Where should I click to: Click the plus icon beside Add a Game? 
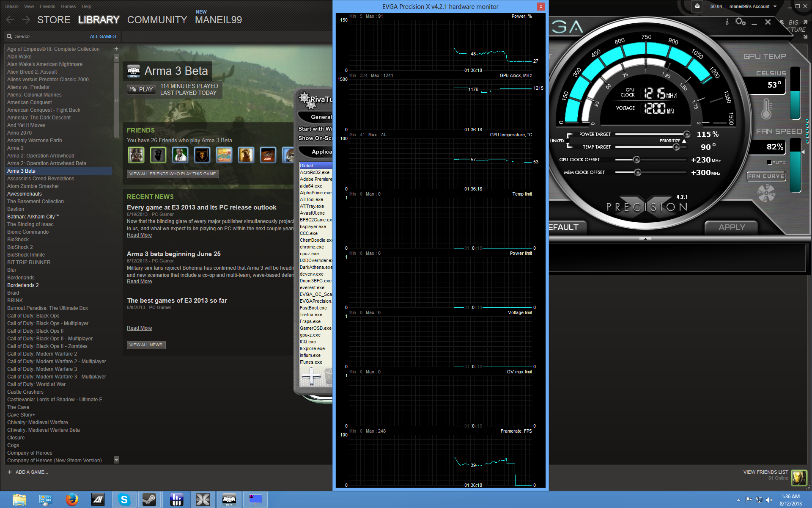coord(9,472)
